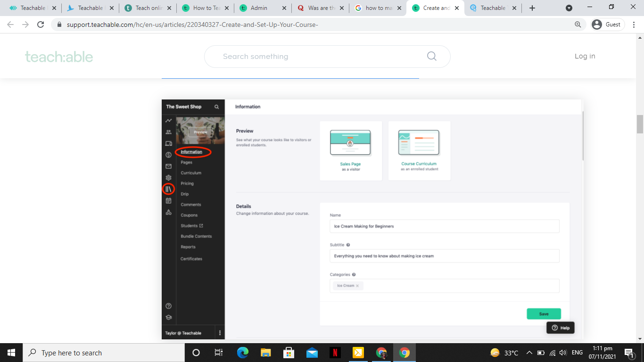Select Drip in the course menu
This screenshot has height=362, width=644.
184,194
